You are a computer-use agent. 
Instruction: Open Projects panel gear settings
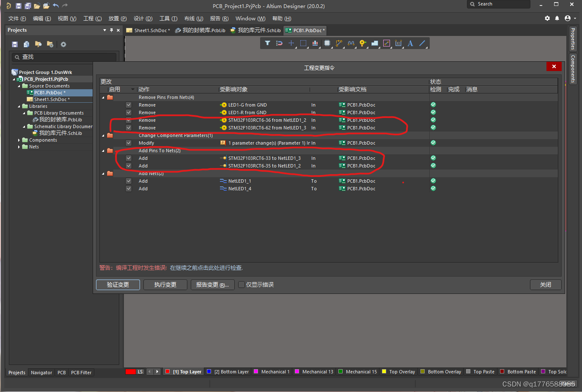63,44
